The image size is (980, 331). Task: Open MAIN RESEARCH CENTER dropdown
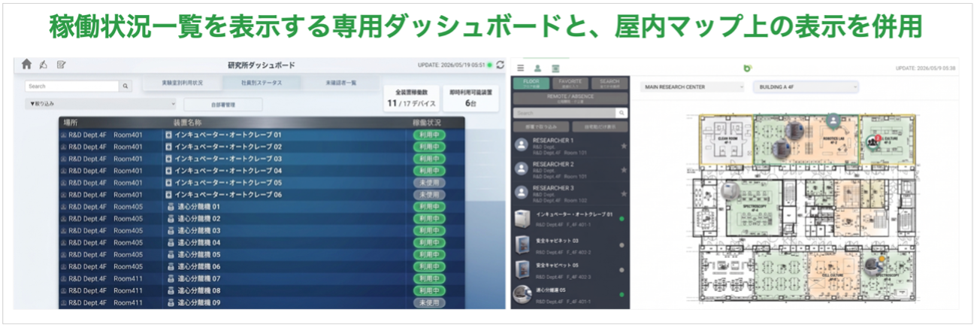click(x=691, y=87)
